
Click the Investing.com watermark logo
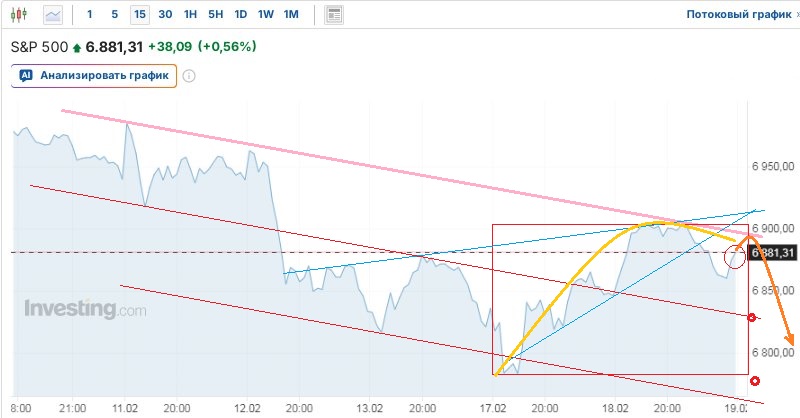click(x=85, y=309)
